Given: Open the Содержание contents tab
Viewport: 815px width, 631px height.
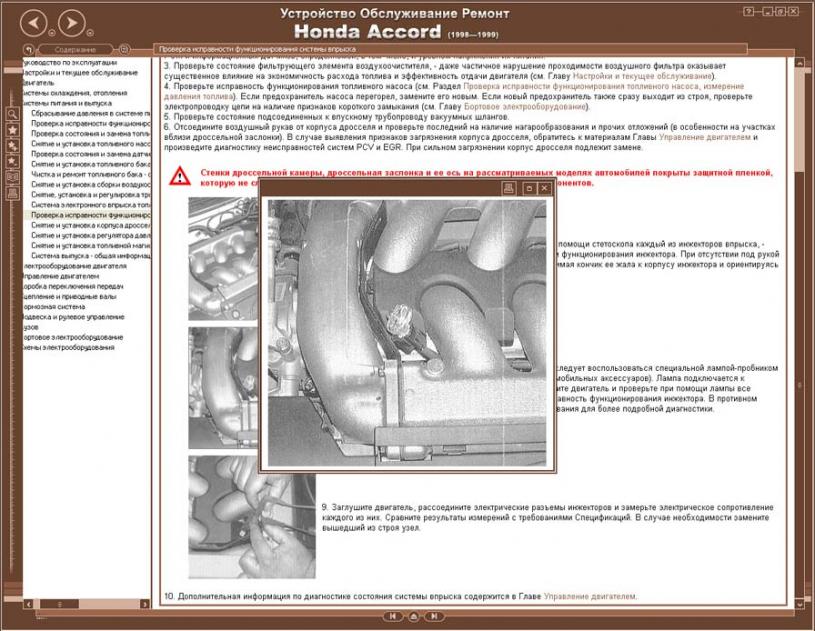Looking at the screenshot, I should (x=75, y=50).
